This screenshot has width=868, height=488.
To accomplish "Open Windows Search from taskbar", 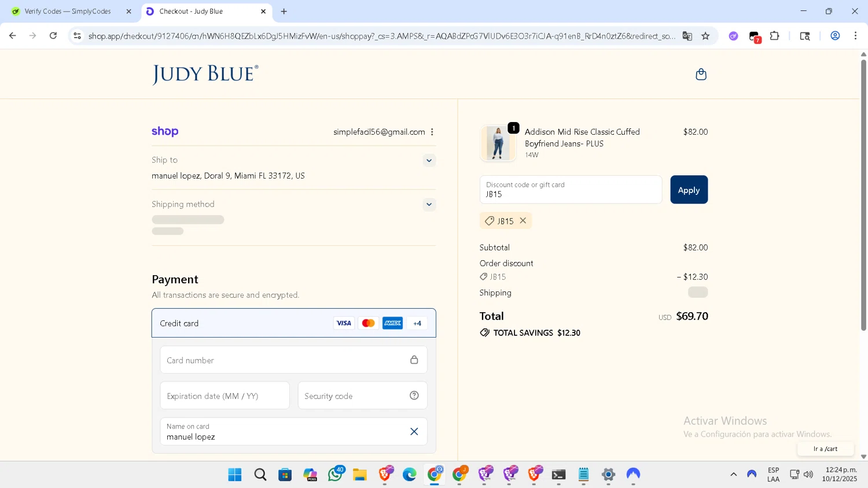I will pos(260,475).
